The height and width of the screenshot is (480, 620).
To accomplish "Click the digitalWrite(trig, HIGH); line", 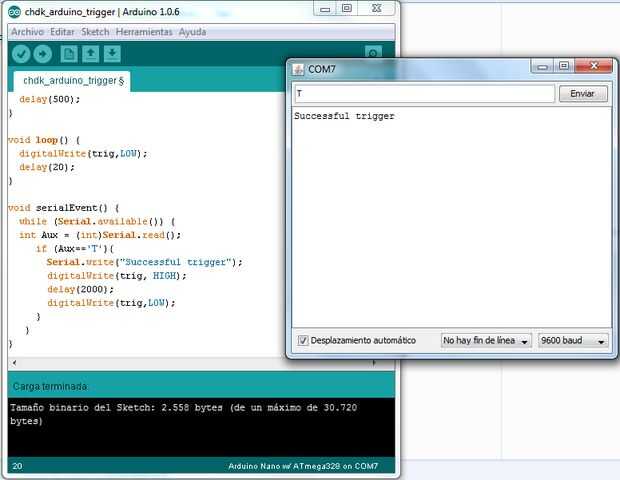I will click(117, 276).
